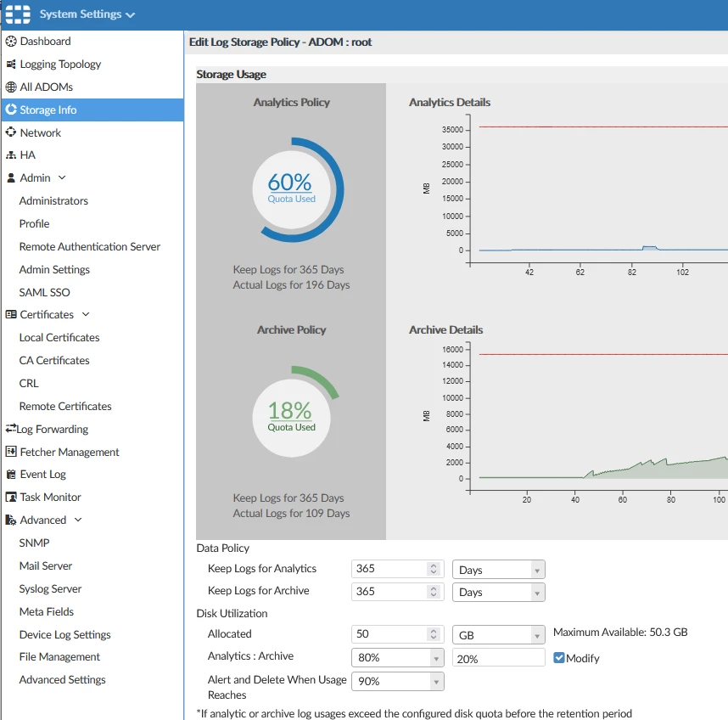
Task: Open the Fetcher Management icon
Action: pos(11,452)
